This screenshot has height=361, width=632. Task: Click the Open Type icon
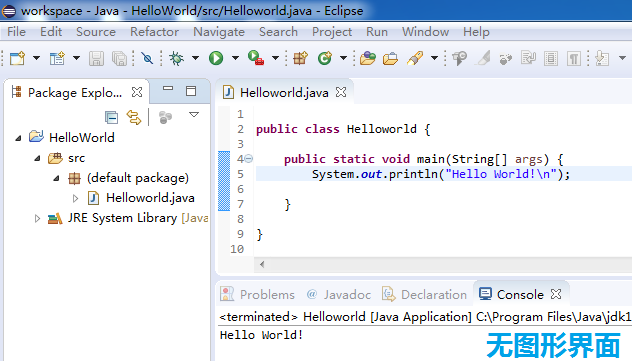[367, 58]
